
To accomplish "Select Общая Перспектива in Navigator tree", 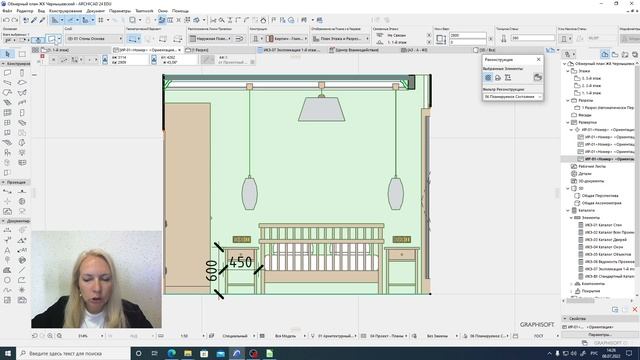I will click(600, 196).
